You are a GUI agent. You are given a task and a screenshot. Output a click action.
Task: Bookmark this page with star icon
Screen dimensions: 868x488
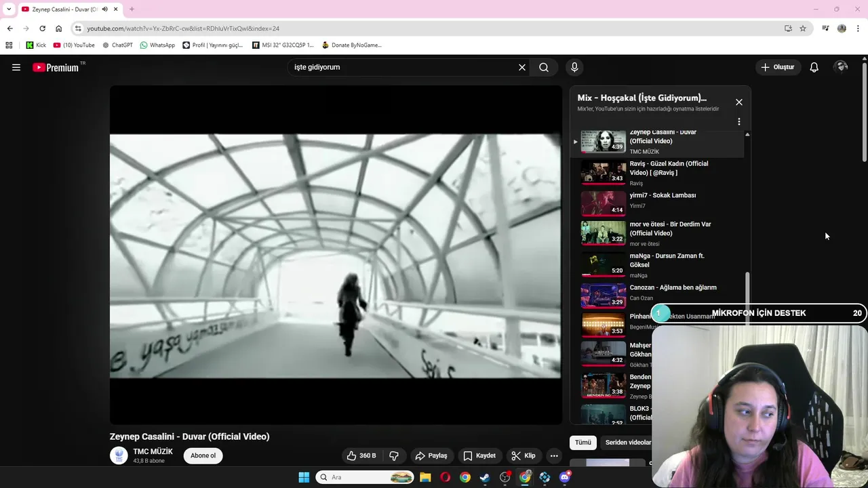tap(803, 28)
